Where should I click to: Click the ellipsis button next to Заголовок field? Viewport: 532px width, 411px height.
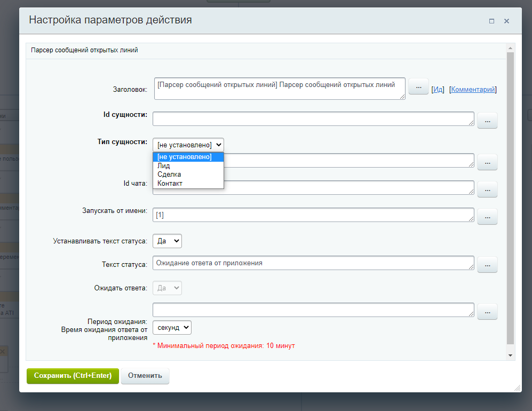point(418,86)
